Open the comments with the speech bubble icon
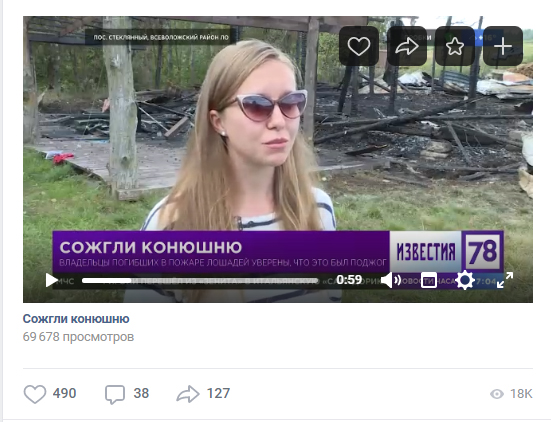Viewport: 551px width, 422px height. point(115,394)
